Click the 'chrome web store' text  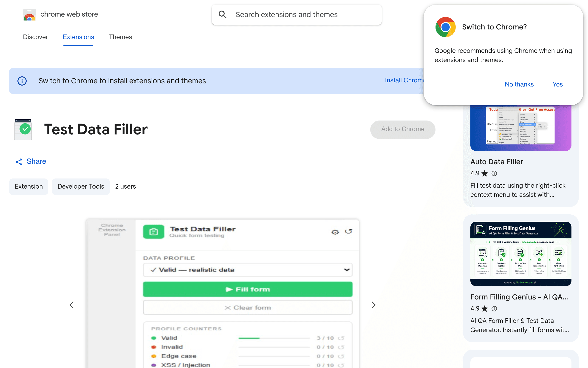click(69, 14)
